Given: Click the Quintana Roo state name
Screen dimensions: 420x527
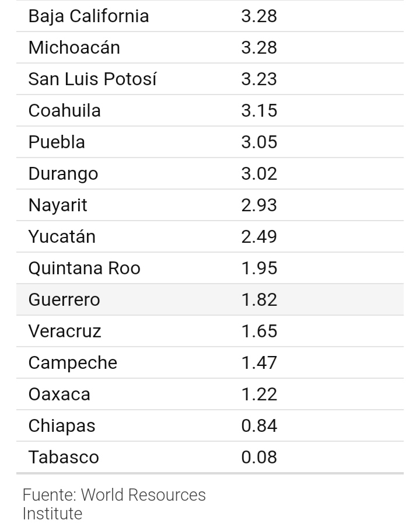Looking at the screenshot, I should click(84, 268).
